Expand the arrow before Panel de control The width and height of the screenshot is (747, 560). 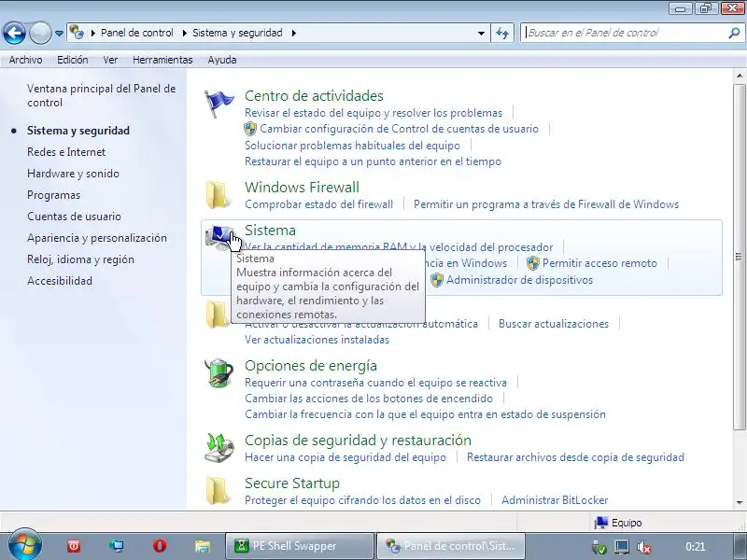pos(92,33)
